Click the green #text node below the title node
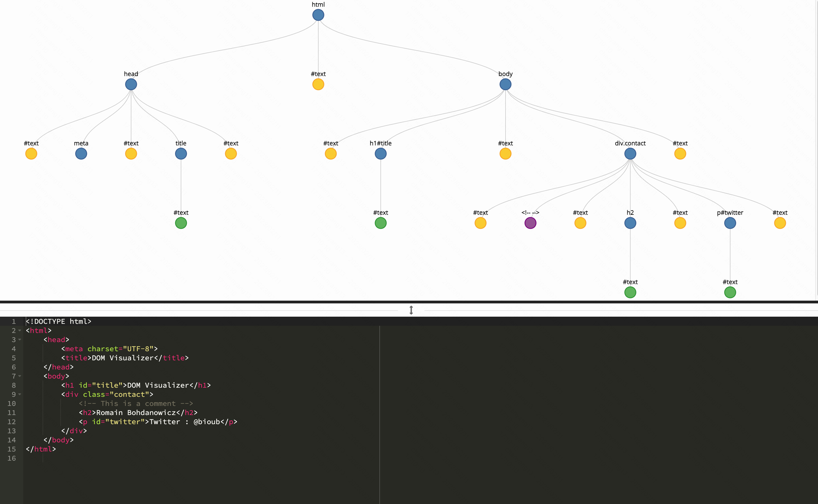818x504 pixels. pos(181,223)
